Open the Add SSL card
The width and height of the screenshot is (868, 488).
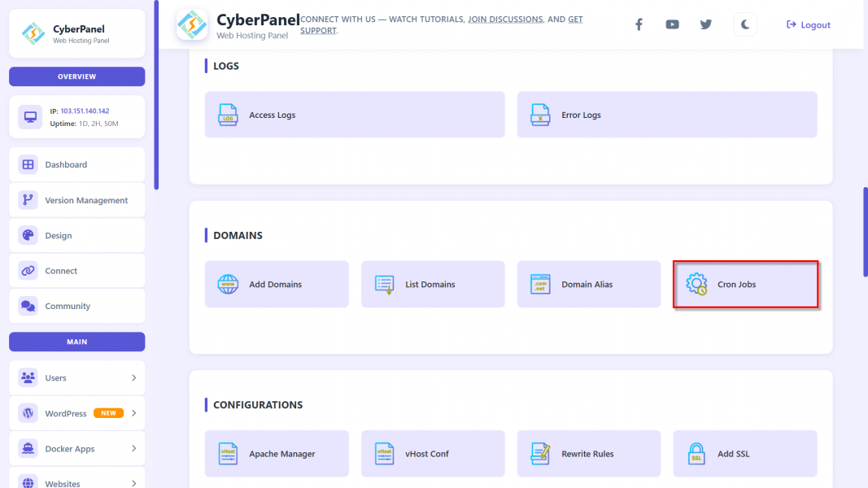745,454
